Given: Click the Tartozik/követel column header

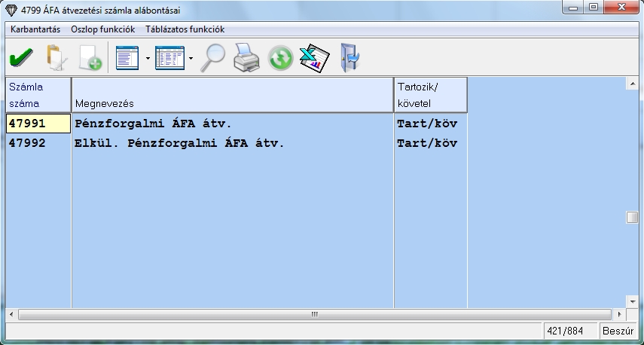Looking at the screenshot, I should pos(430,95).
